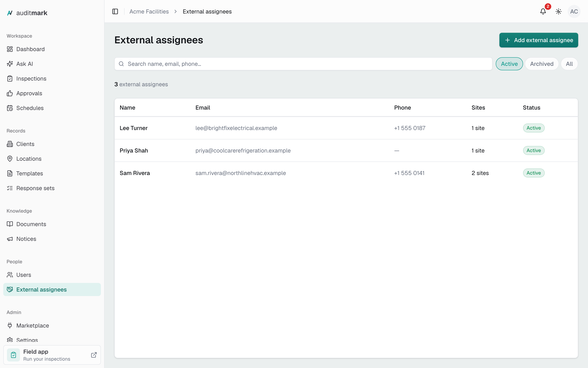588x368 pixels.
Task: Open the Field app card
Action: (x=52, y=355)
